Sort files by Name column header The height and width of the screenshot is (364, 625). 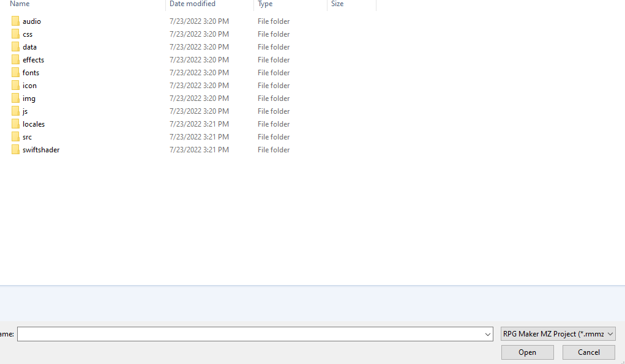coord(20,4)
